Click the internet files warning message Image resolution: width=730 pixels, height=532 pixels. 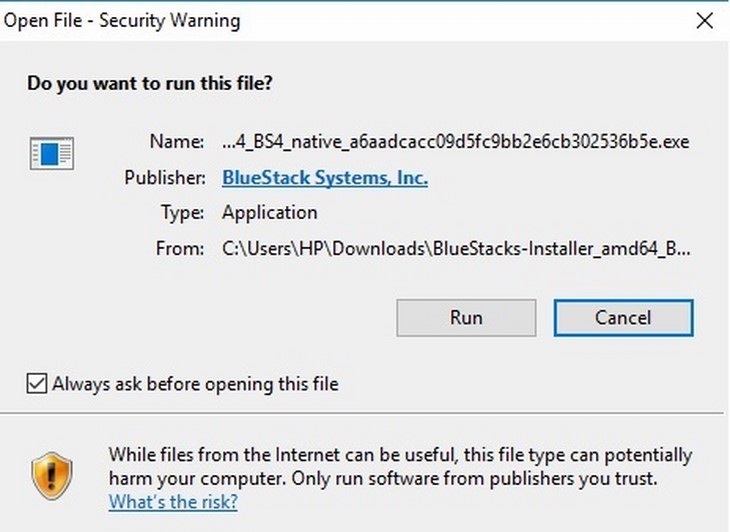400,467
